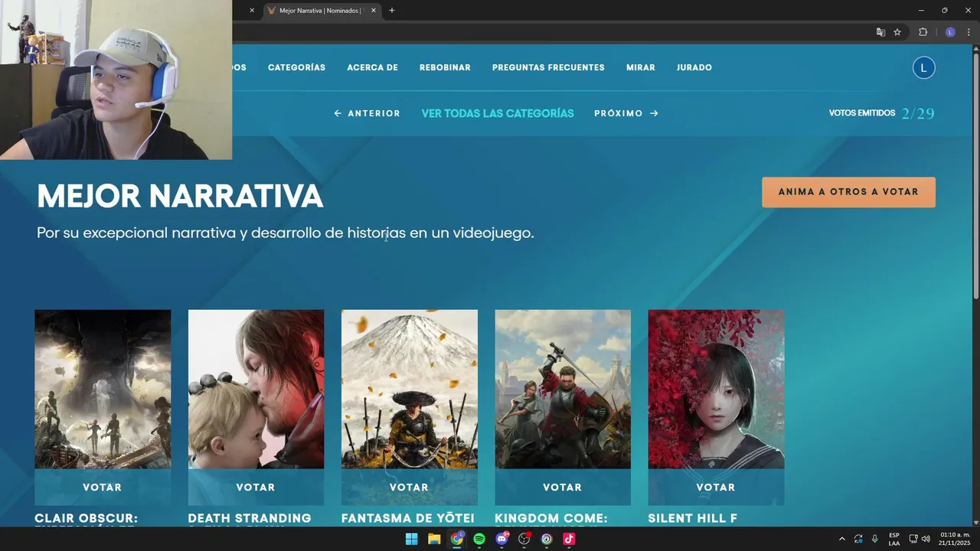
Task: Bookmark this page with the star icon
Action: point(897,32)
